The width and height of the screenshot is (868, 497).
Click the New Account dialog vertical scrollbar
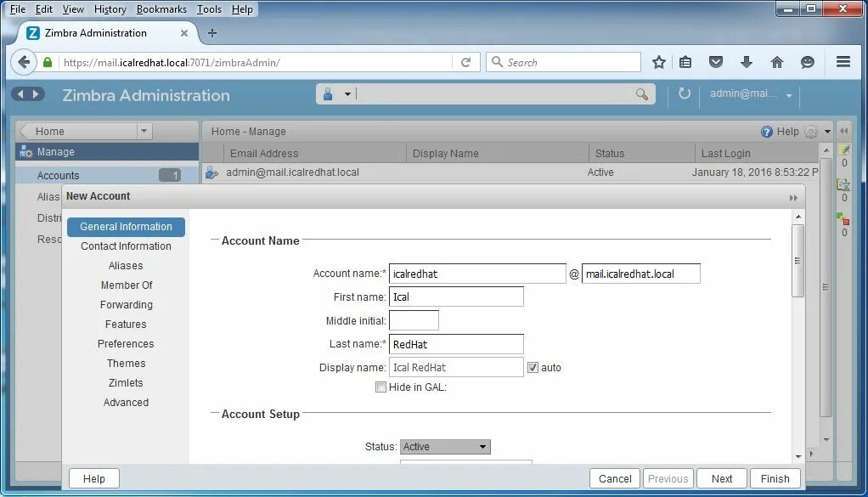click(798, 261)
